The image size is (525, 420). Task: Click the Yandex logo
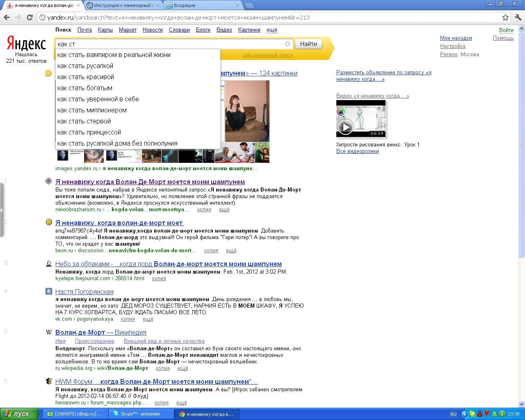(x=26, y=43)
